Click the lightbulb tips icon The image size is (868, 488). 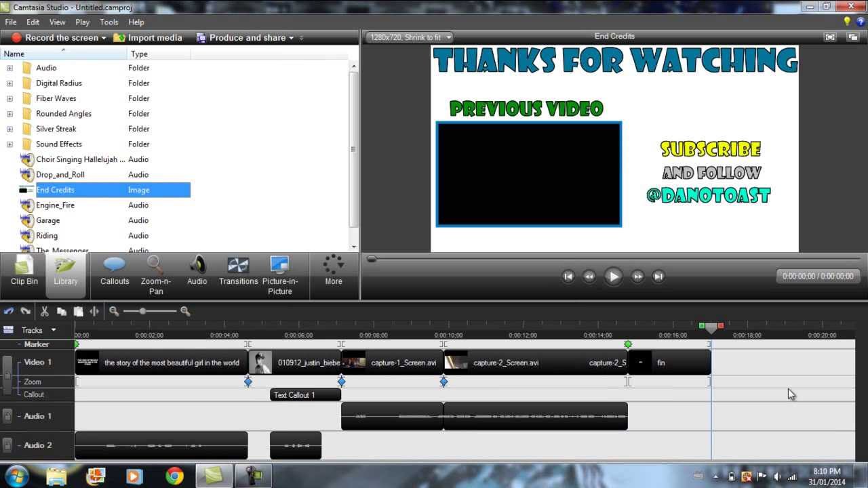point(847,22)
